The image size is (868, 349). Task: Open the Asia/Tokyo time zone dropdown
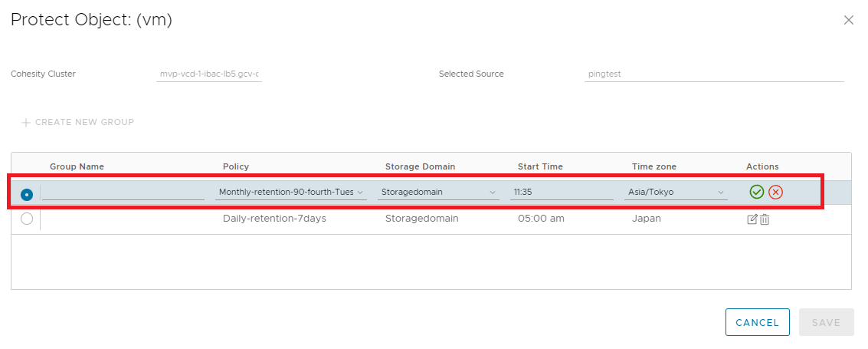pyautogui.click(x=675, y=192)
